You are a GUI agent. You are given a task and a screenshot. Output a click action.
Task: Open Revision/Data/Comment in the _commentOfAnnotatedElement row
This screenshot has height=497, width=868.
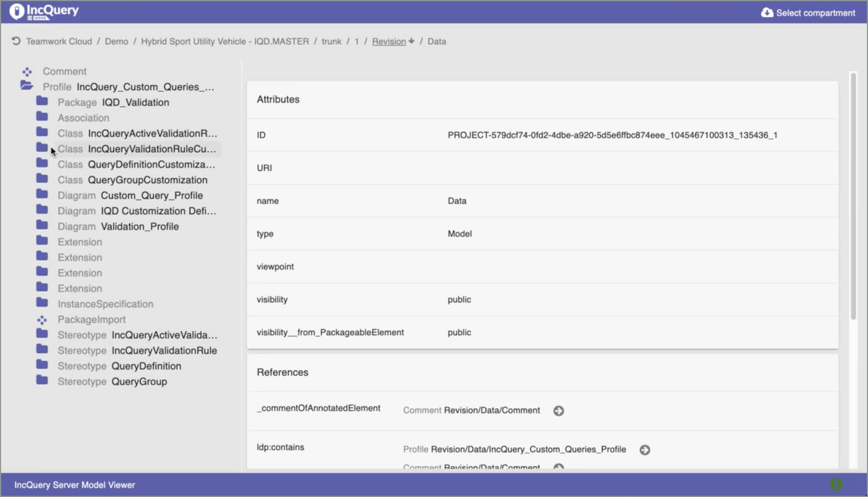492,410
